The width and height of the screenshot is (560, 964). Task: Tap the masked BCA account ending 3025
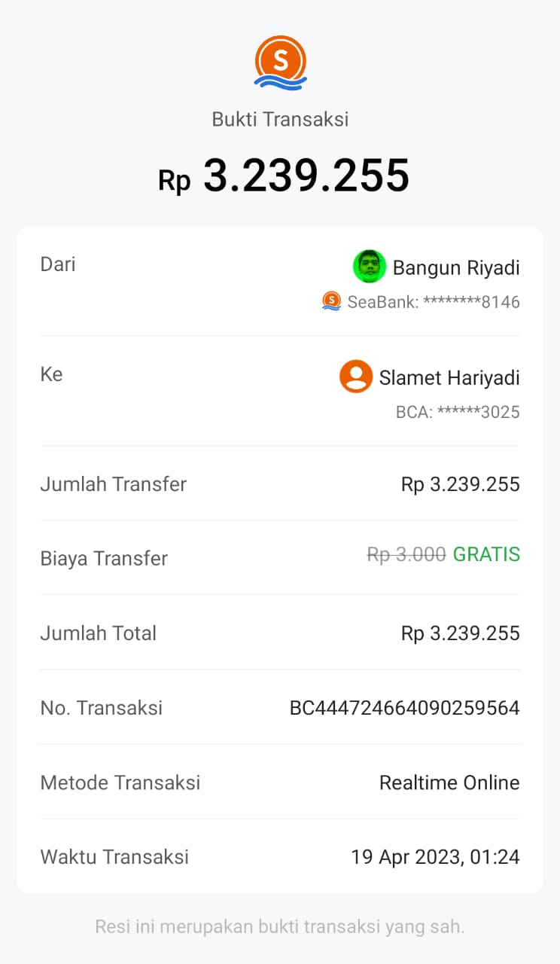(x=458, y=412)
